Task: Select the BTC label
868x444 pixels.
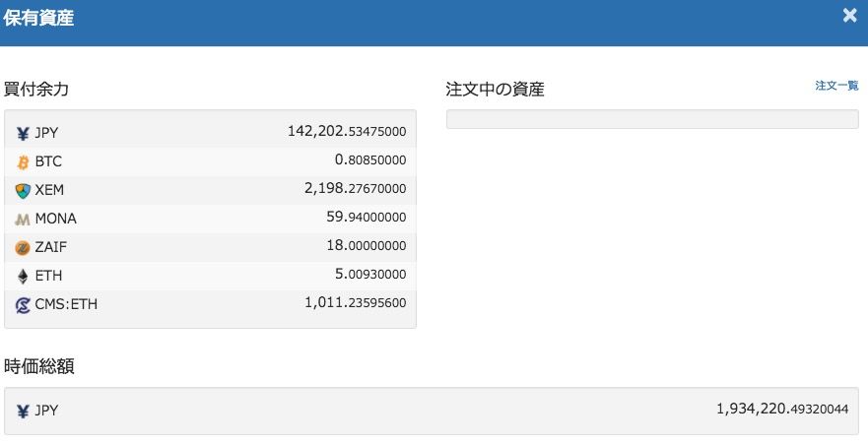Action: 48,161
